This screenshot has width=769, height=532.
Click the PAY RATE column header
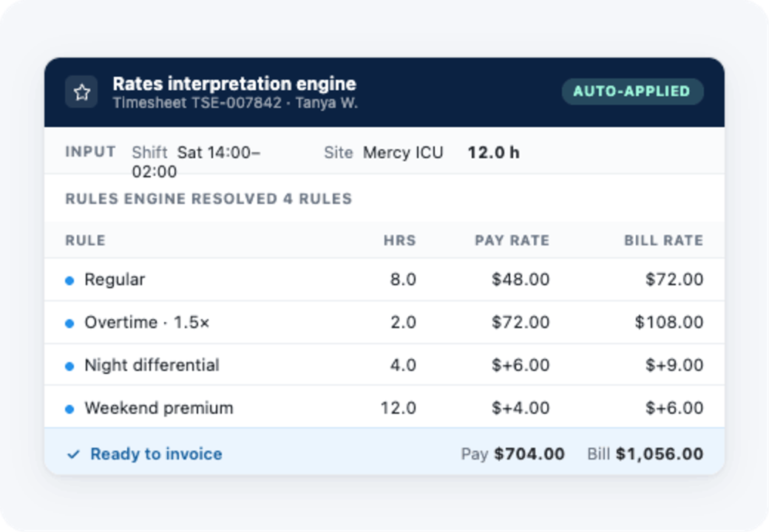[512, 240]
